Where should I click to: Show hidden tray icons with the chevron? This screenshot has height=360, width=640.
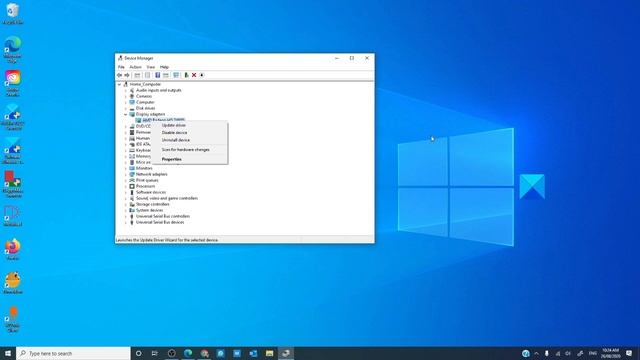pos(536,353)
